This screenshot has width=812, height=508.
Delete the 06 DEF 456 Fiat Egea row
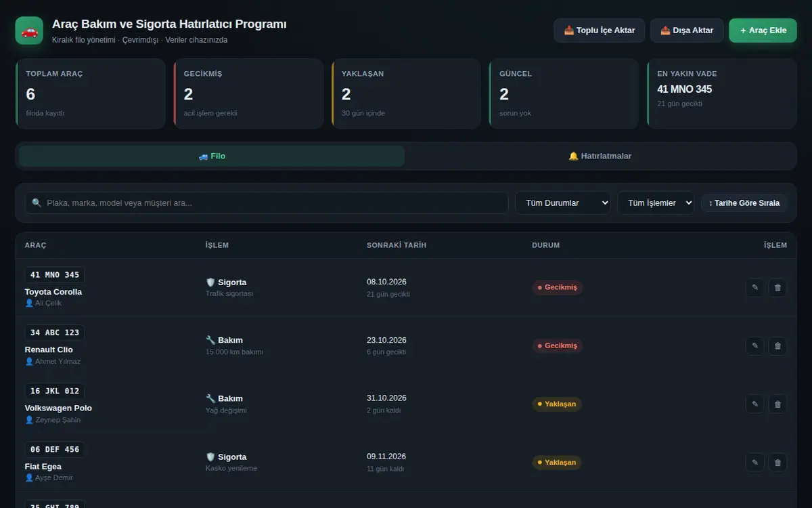[777, 462]
